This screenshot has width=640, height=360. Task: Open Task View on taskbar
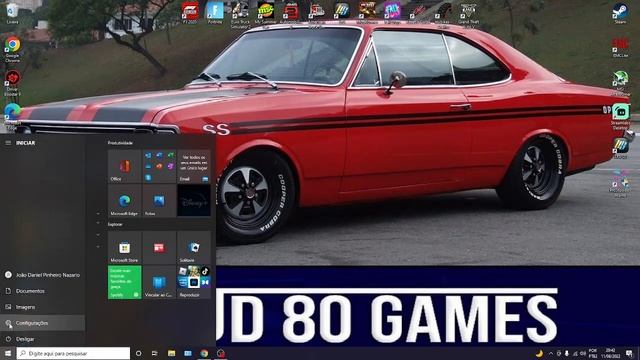tap(155, 353)
